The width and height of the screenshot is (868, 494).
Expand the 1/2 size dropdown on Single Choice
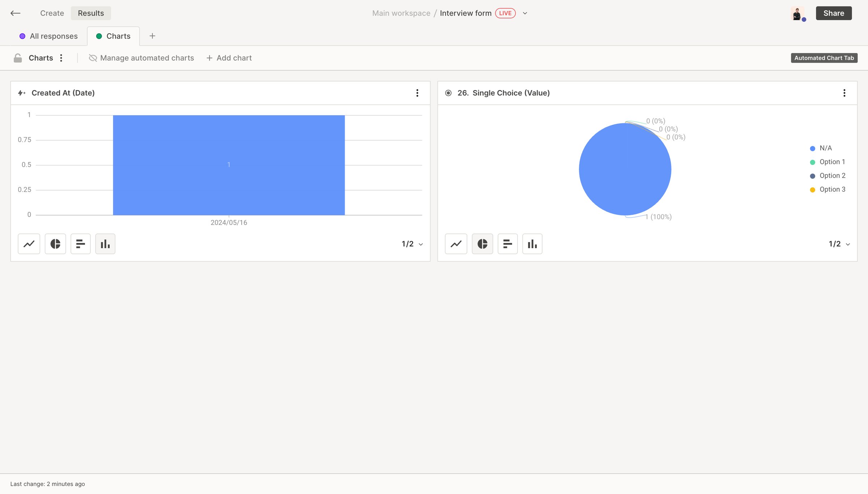pyautogui.click(x=840, y=244)
